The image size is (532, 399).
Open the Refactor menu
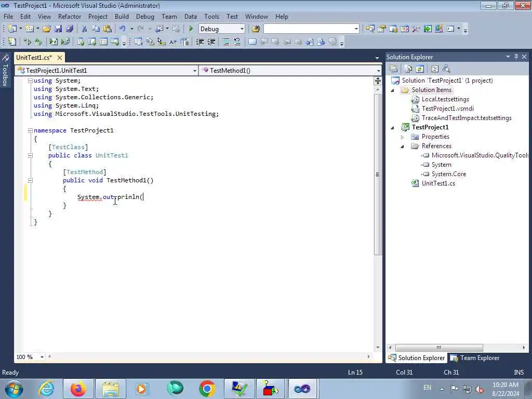pyautogui.click(x=70, y=16)
